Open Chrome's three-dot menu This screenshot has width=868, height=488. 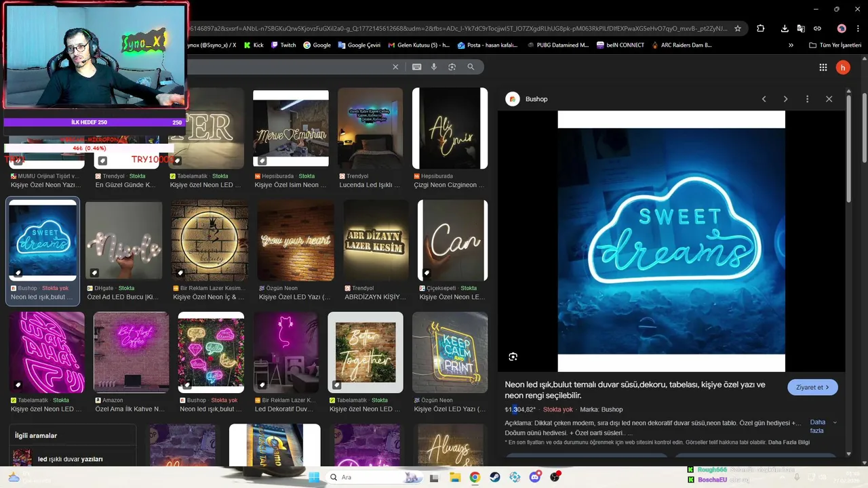coord(858,28)
